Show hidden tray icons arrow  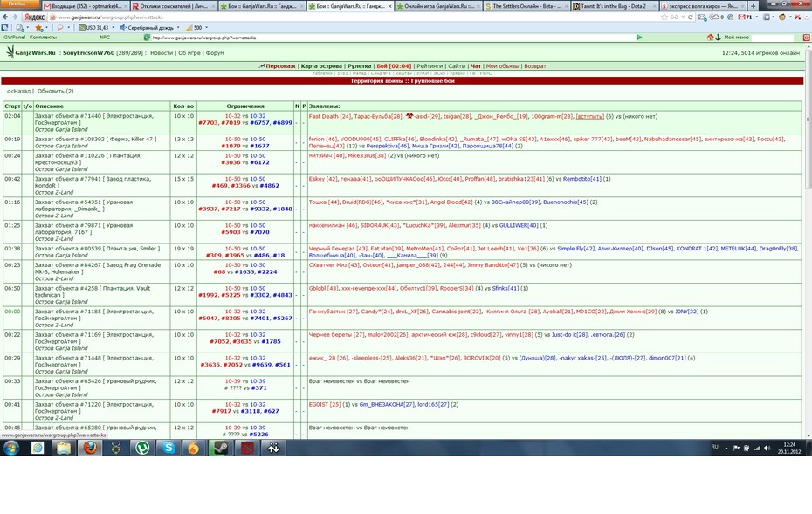coord(726,449)
